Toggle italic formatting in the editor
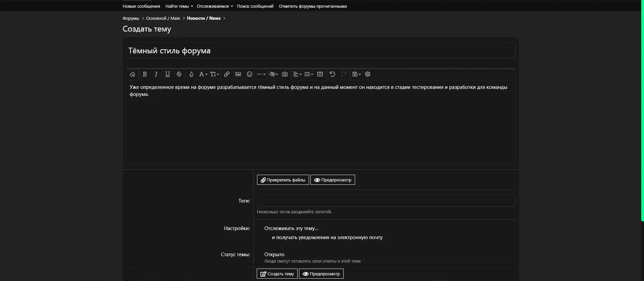Screen dimensions: 644x281 pyautogui.click(x=156, y=74)
